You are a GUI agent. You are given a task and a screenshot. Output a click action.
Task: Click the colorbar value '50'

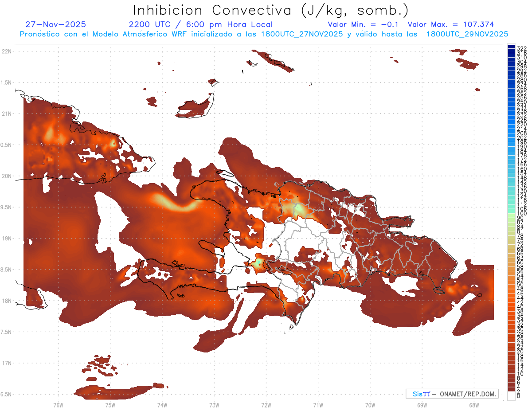pos(520,284)
